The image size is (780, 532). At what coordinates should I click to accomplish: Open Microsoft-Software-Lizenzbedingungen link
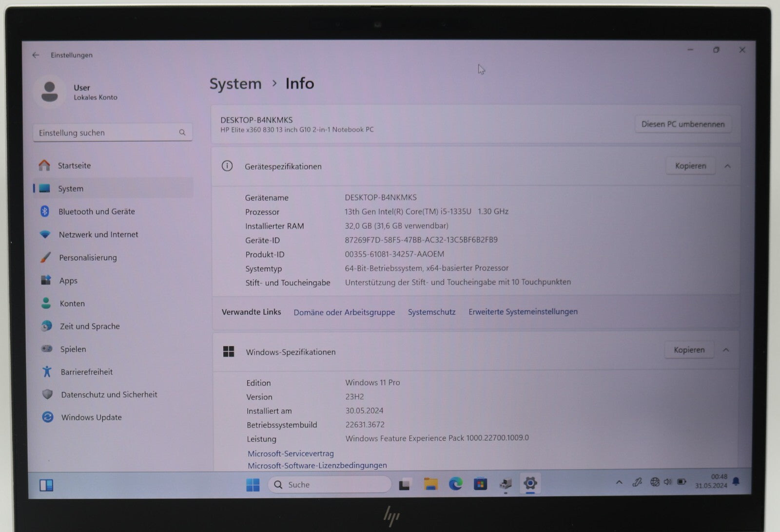coord(317,465)
